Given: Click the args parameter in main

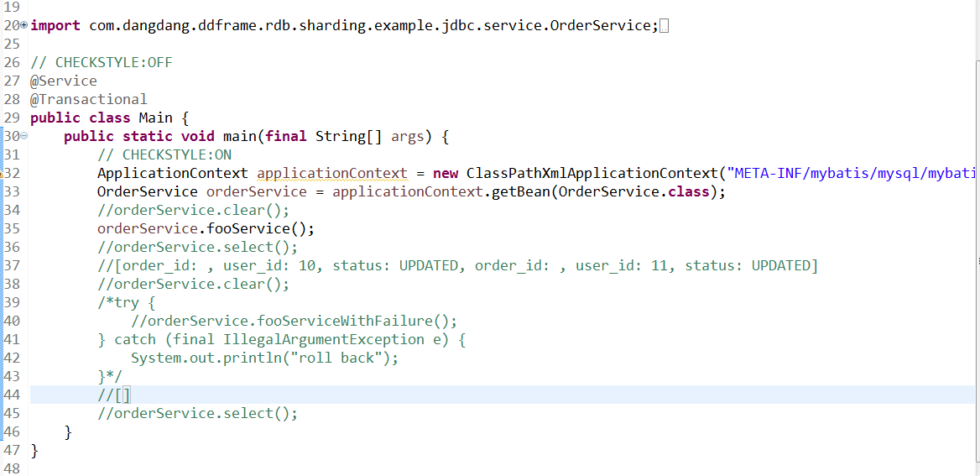Looking at the screenshot, I should tap(408, 136).
